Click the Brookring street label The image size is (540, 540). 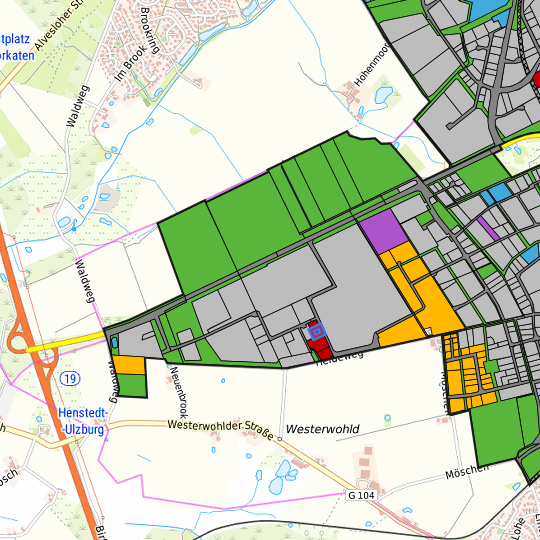150,31
